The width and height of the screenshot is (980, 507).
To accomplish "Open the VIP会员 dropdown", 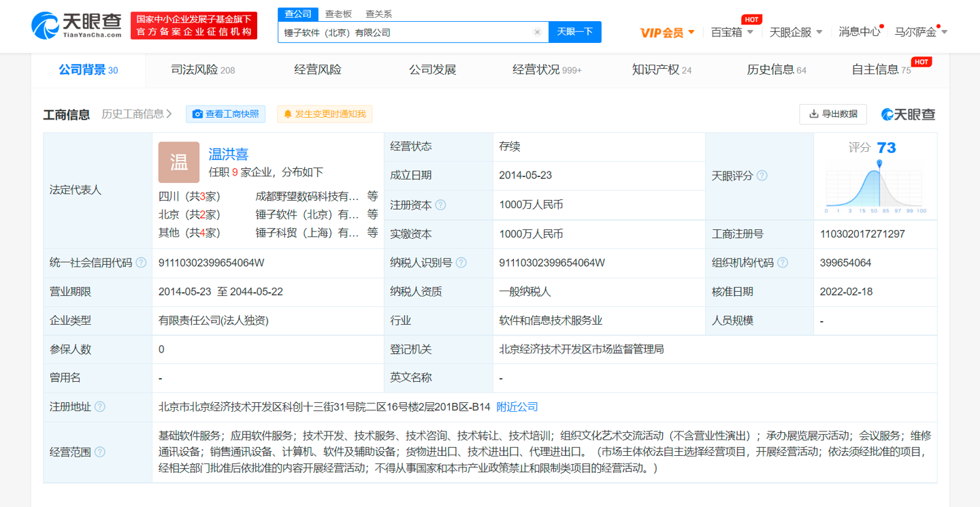I will tap(667, 32).
